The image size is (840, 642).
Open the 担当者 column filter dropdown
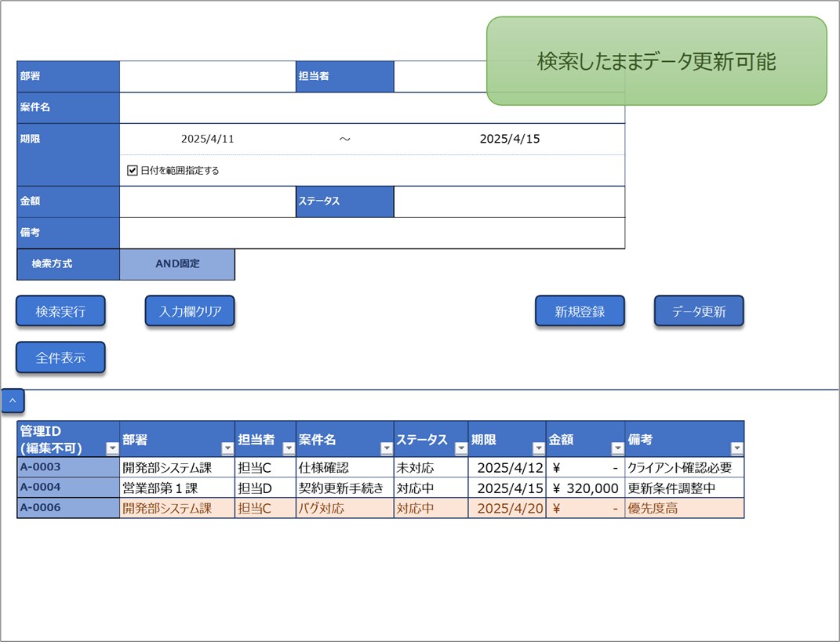pyautogui.click(x=289, y=448)
